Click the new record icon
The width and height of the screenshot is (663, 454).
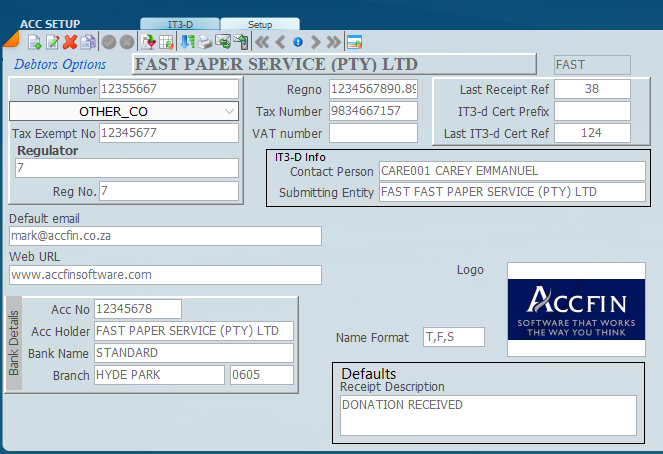(x=34, y=42)
